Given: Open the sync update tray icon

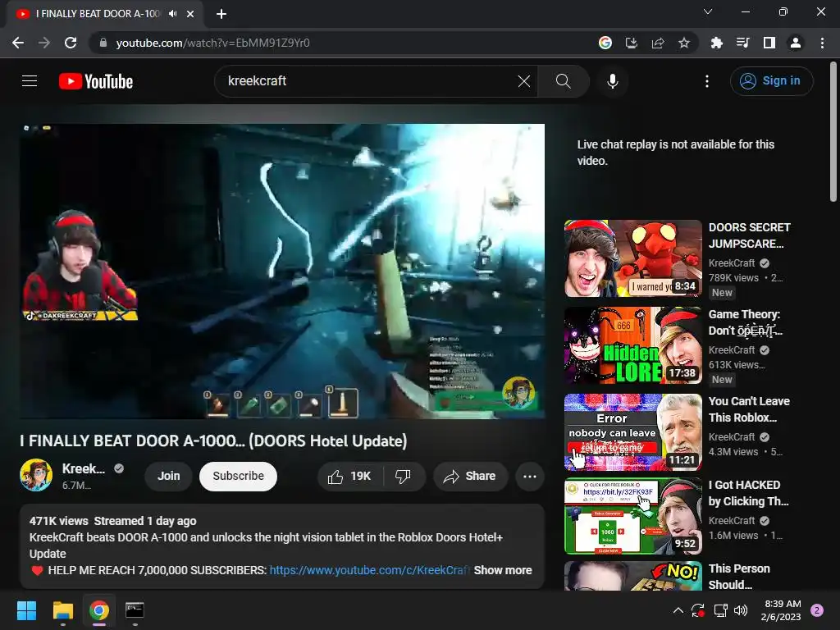Looking at the screenshot, I should point(698,610).
